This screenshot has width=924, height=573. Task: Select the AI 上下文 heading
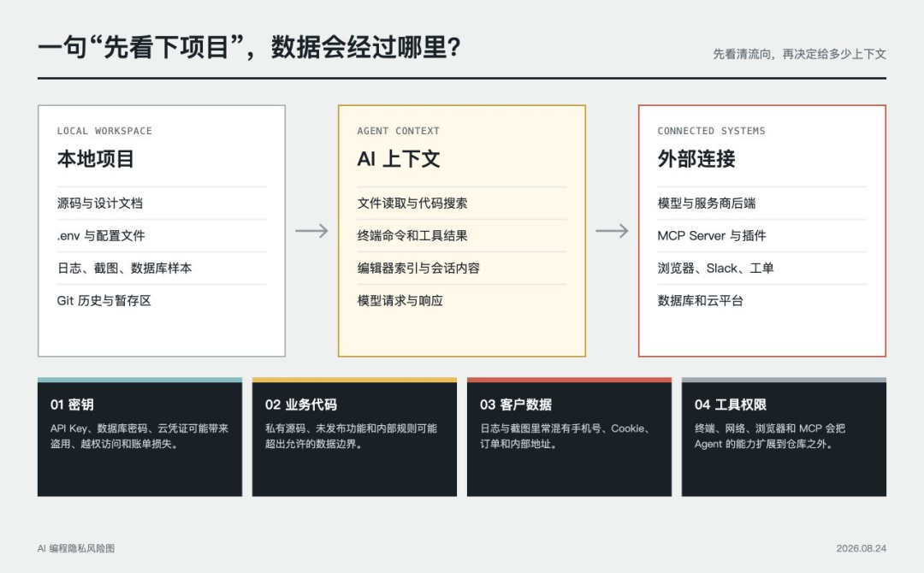pyautogui.click(x=399, y=159)
